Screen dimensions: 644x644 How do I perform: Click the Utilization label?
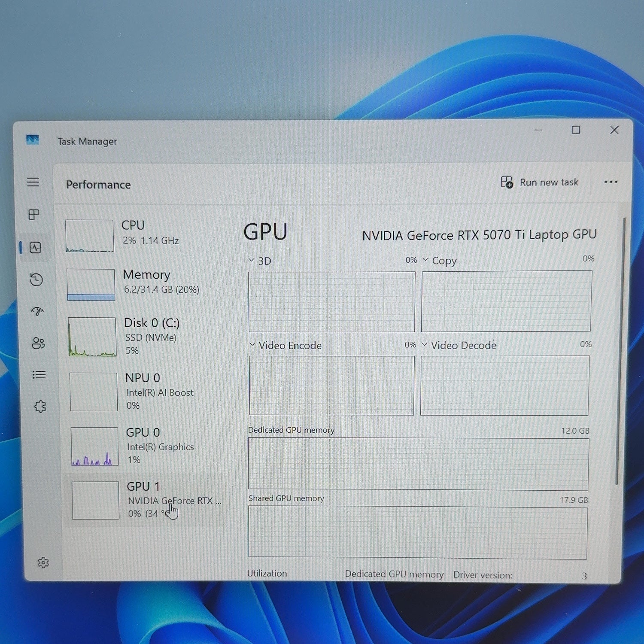(267, 574)
